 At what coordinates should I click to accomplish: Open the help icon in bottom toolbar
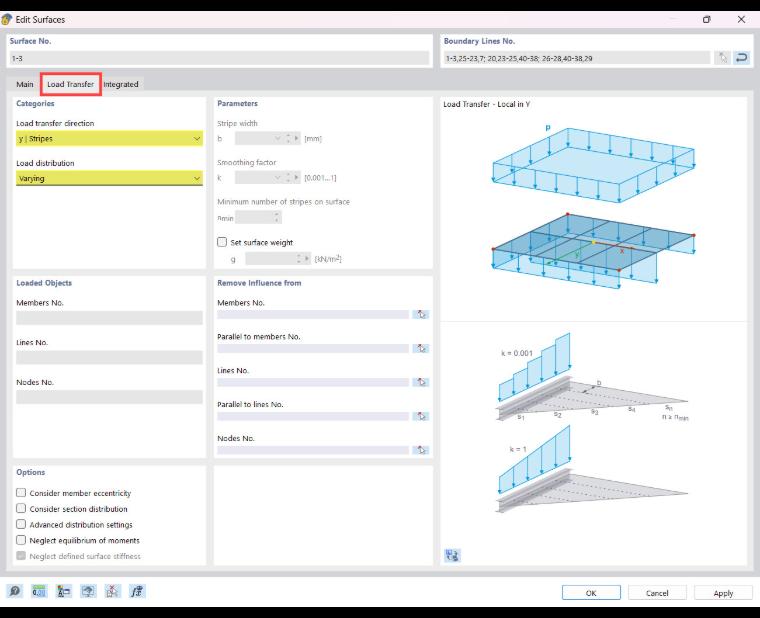(15, 591)
